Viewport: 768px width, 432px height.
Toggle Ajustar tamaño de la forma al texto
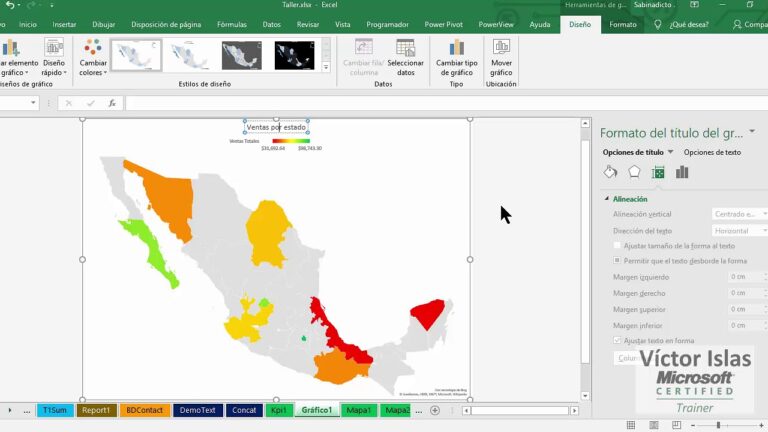tap(617, 245)
